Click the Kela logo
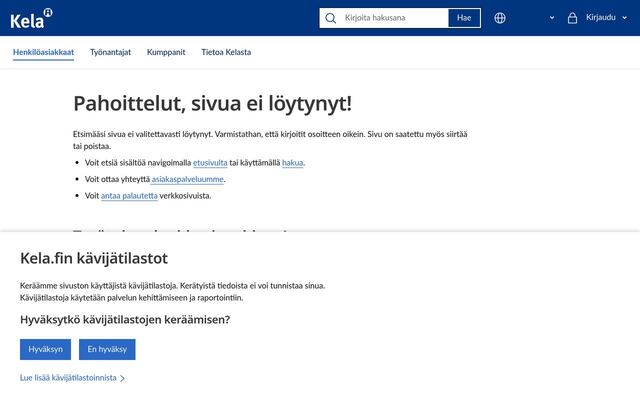640x400 pixels. [x=31, y=19]
